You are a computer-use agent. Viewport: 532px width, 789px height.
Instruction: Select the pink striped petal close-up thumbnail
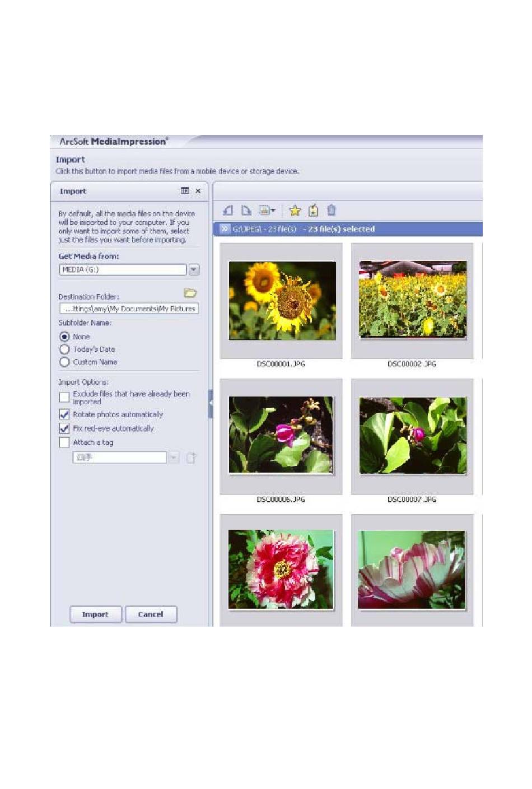pos(412,570)
